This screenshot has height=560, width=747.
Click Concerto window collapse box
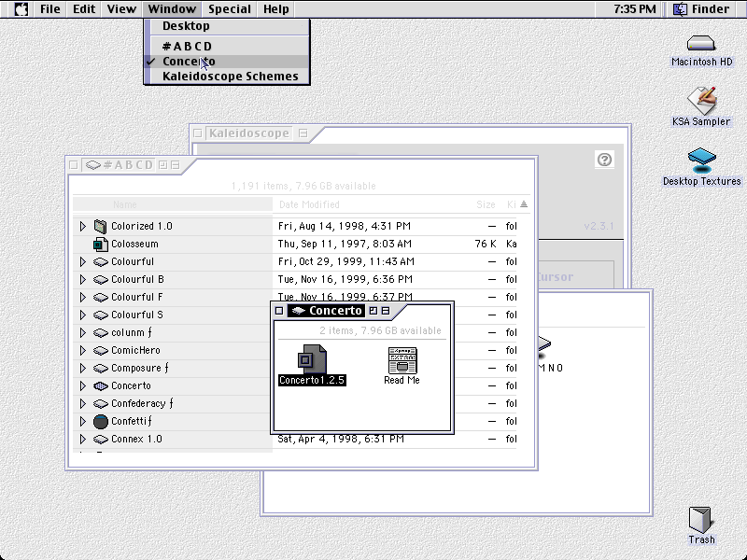[x=386, y=311]
